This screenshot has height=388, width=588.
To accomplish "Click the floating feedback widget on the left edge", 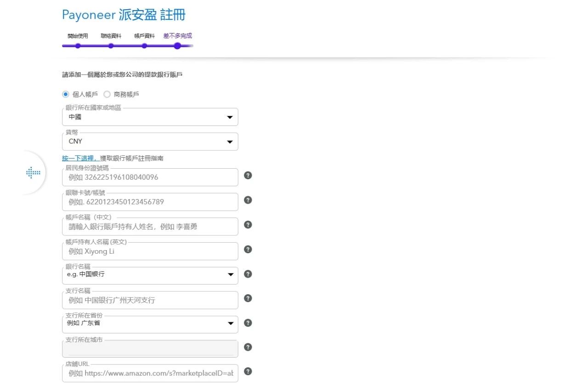I will pyautogui.click(x=32, y=172).
